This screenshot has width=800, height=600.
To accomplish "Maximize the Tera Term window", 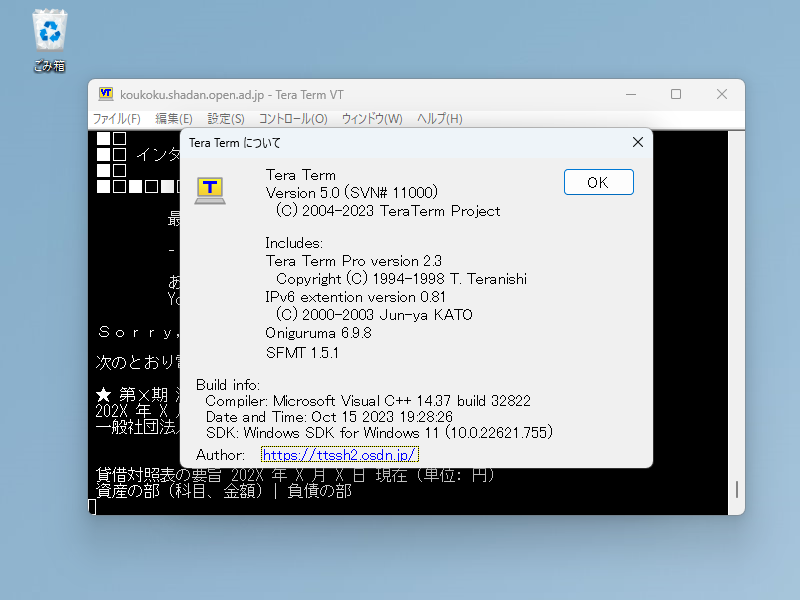I will 676,94.
